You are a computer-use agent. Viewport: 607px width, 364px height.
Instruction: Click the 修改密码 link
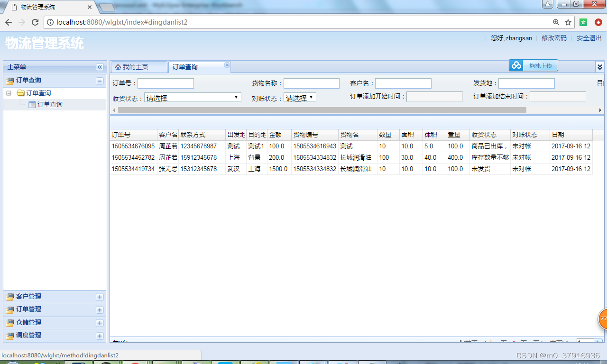point(554,38)
